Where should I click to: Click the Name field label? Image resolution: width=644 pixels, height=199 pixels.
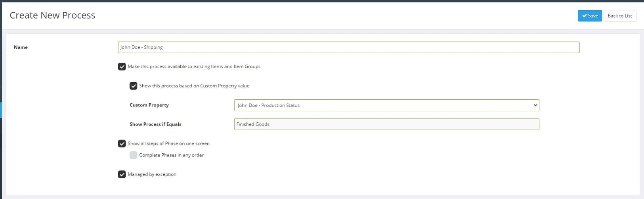[x=21, y=47]
